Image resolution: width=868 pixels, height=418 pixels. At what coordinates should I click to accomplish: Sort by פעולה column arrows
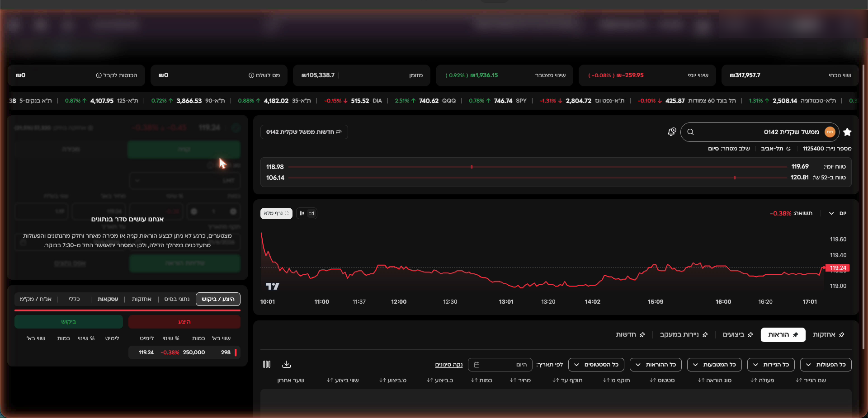[x=754, y=380]
